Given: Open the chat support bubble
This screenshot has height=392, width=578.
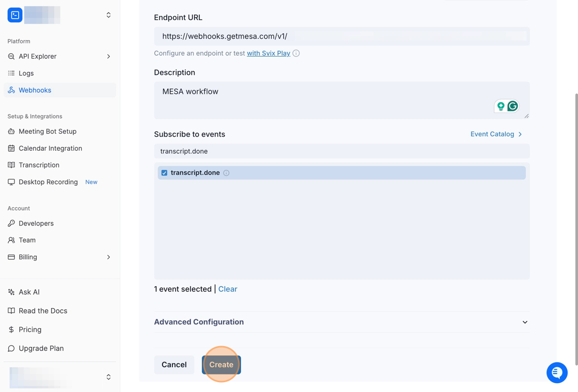Looking at the screenshot, I should (x=557, y=372).
